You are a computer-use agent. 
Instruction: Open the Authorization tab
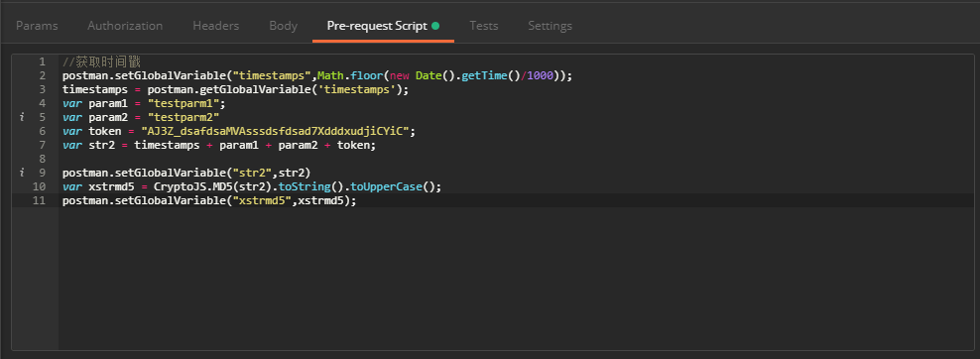click(x=125, y=26)
